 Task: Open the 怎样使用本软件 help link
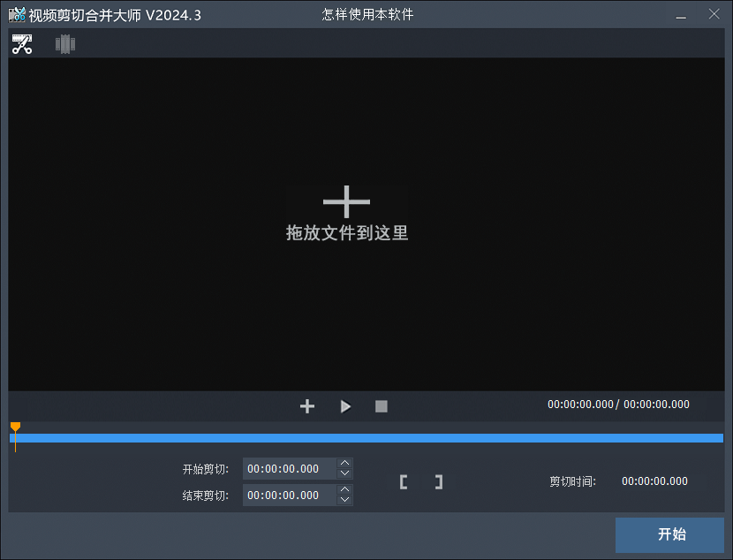pyautogui.click(x=369, y=14)
